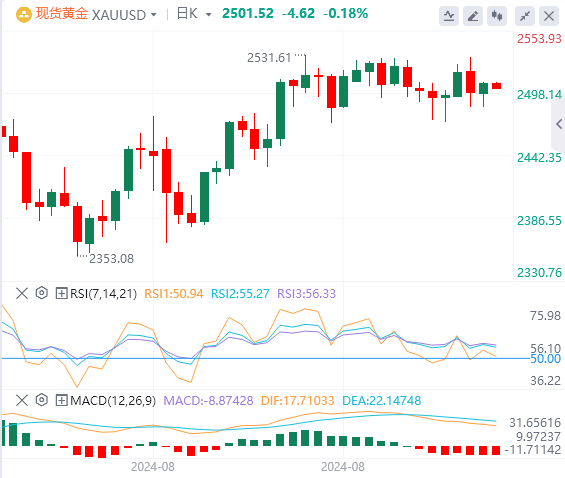The height and width of the screenshot is (478, 565).
Task: Click the RSI3:56.33 value
Action: (x=306, y=294)
